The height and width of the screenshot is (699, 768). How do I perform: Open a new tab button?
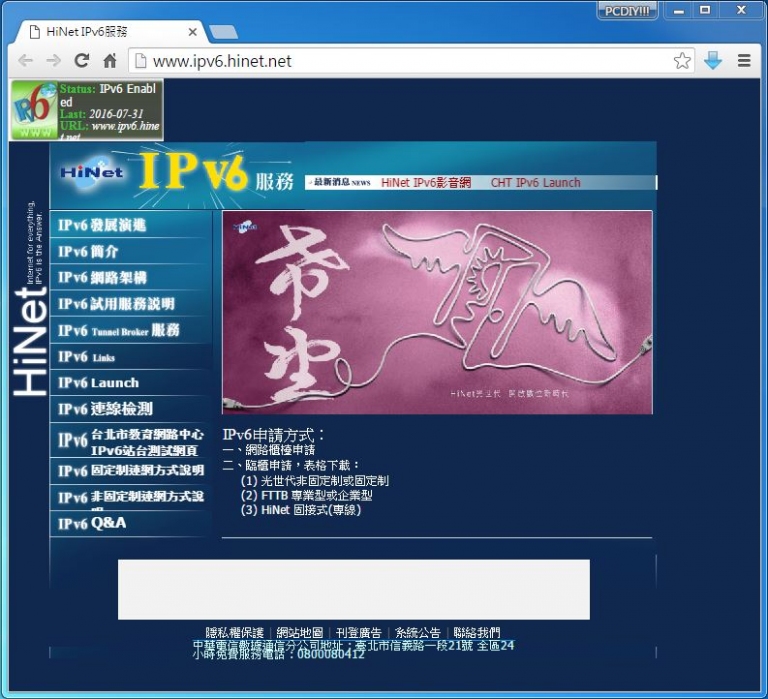tap(223, 32)
